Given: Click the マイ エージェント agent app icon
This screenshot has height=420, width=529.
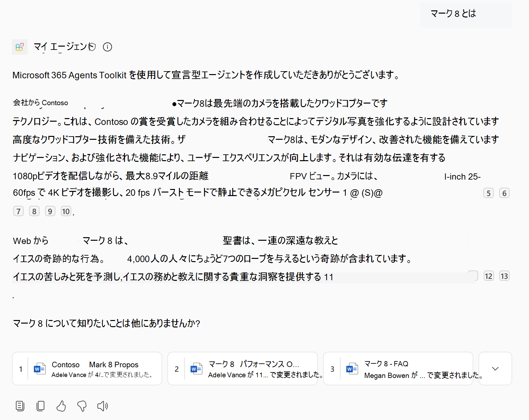Looking at the screenshot, I should pos(19,47).
